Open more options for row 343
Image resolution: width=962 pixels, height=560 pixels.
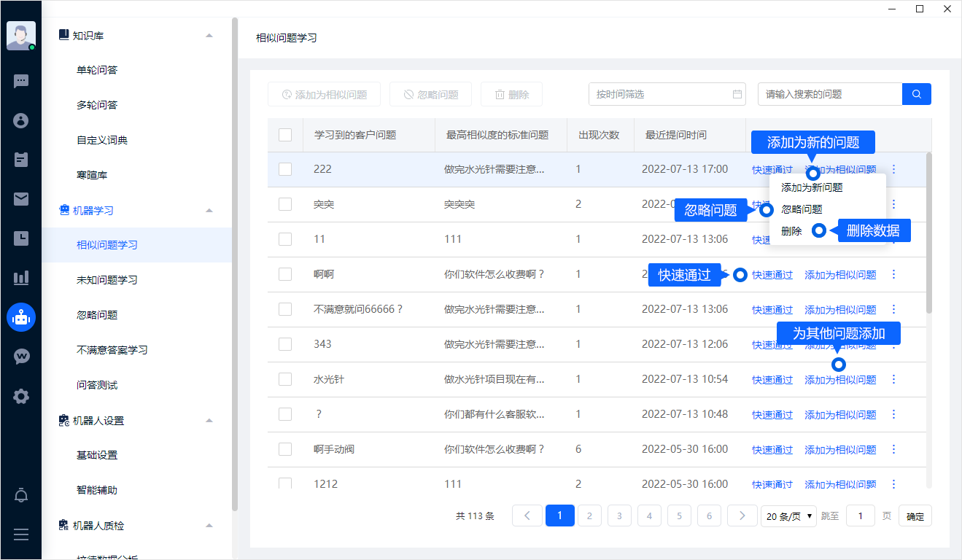tap(894, 344)
